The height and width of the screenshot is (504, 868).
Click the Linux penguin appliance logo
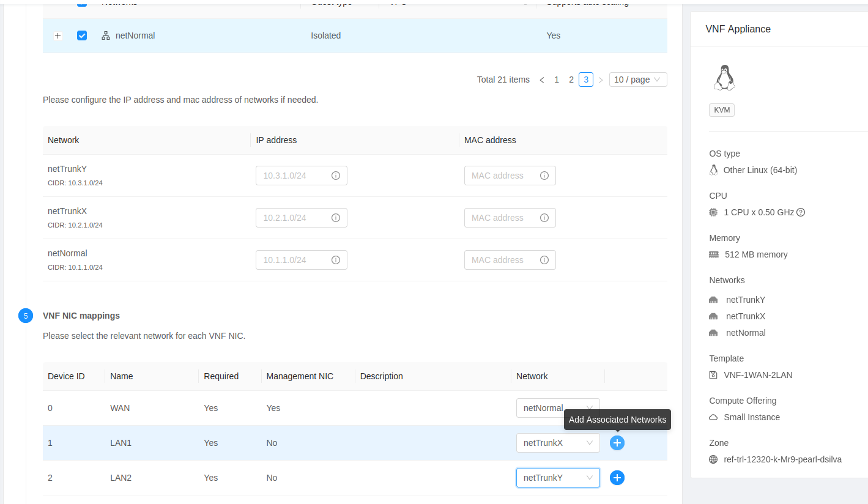(x=724, y=78)
